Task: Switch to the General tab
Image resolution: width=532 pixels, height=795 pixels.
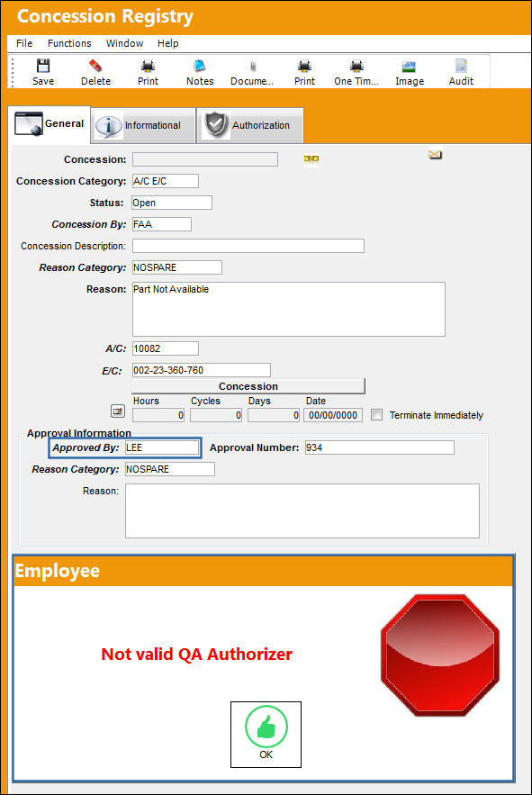Action: [x=50, y=124]
